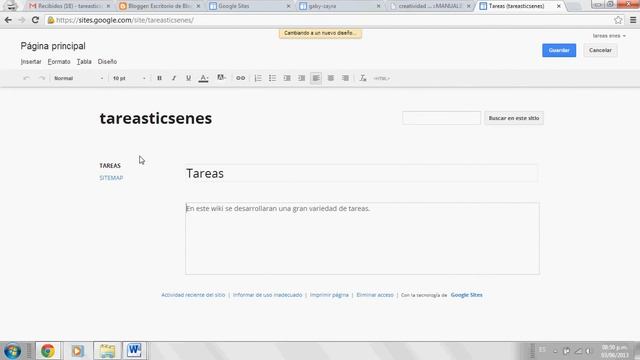Switch to the gaby-zayra tab

(339, 6)
